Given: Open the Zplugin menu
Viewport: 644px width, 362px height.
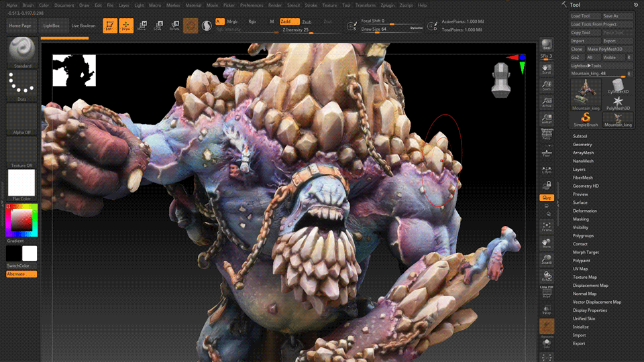Looking at the screenshot, I should (x=387, y=5).
